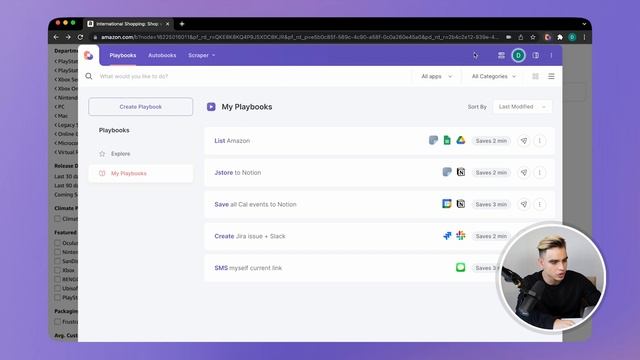Open Chrome tab search chevron
This screenshot has height=360, width=640.
click(584, 24)
